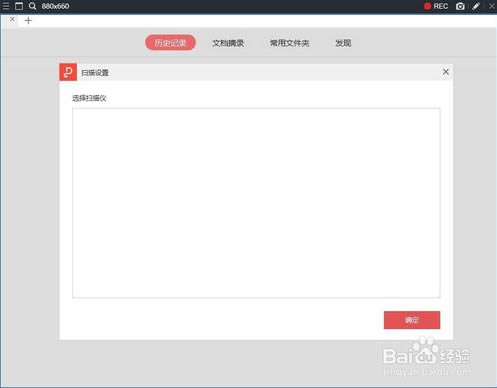Click the window region selector icon
Image resolution: width=497 pixels, height=388 pixels.
coord(19,6)
